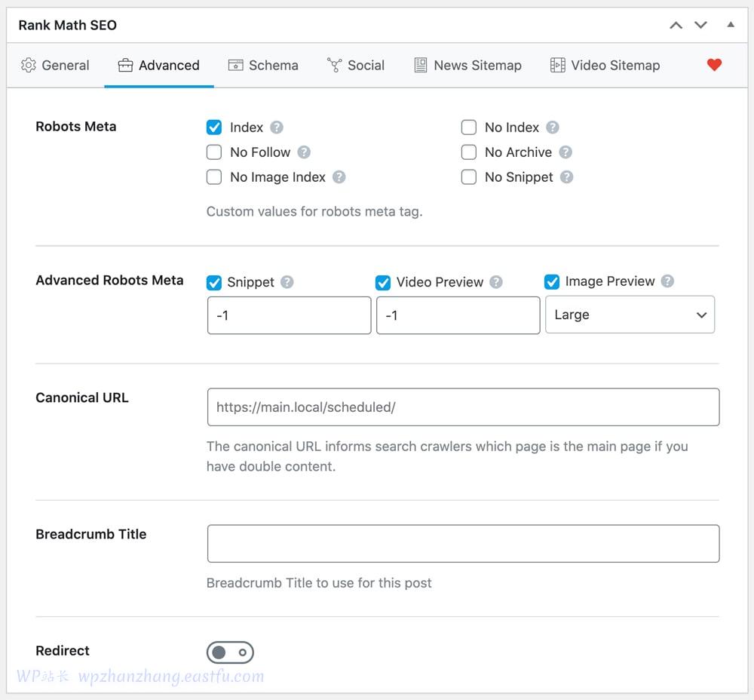This screenshot has width=754, height=700.
Task: Switch to the General tab
Action: 55,65
